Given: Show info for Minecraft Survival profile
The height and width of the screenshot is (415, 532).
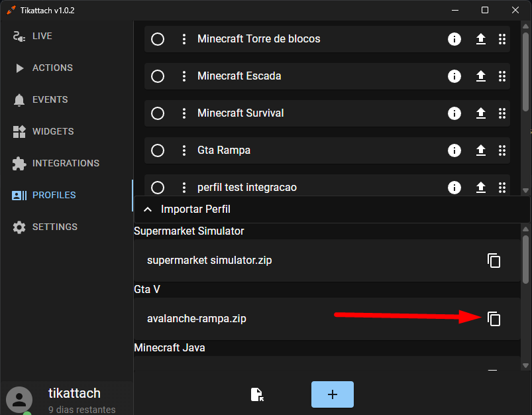Looking at the screenshot, I should 454,113.
